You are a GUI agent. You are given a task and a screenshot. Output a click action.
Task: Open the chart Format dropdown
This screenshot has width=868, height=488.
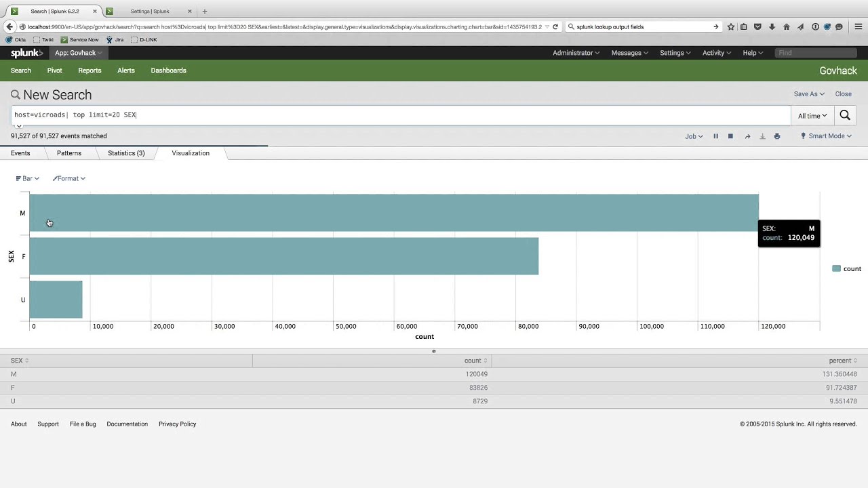pyautogui.click(x=68, y=178)
